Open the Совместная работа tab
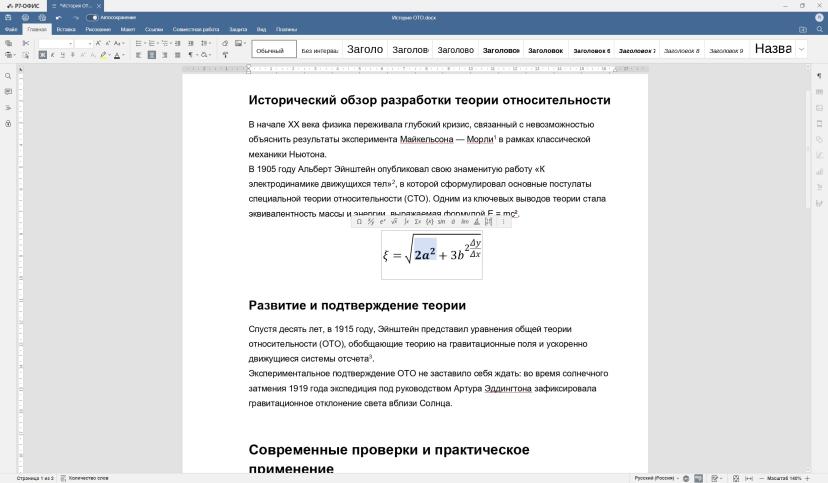 tap(195, 30)
